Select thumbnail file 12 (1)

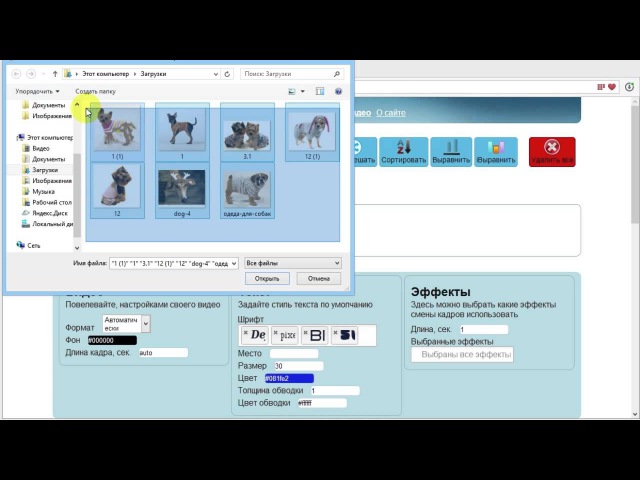[312, 131]
